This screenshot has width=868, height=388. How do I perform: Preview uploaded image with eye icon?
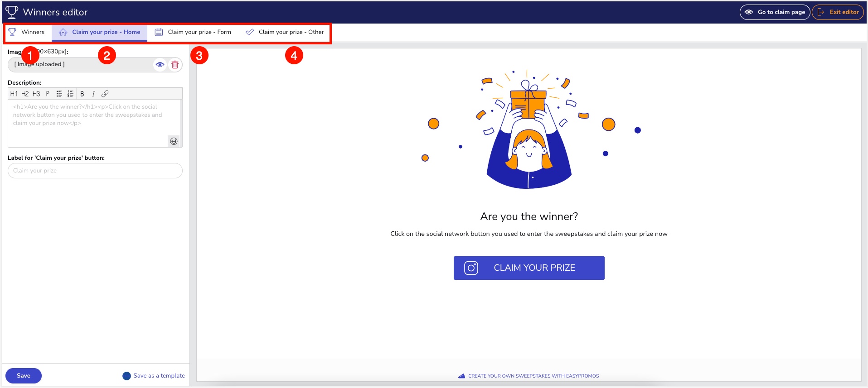coord(160,65)
